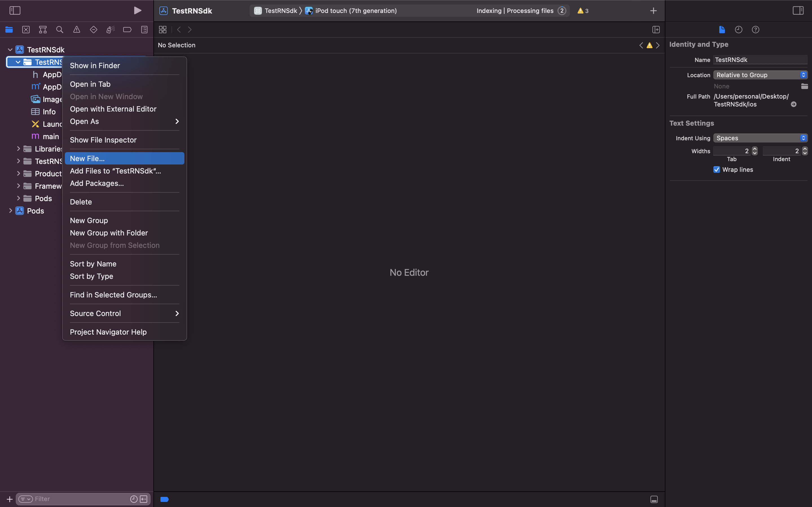Click the navigator Filter text field

point(81,499)
